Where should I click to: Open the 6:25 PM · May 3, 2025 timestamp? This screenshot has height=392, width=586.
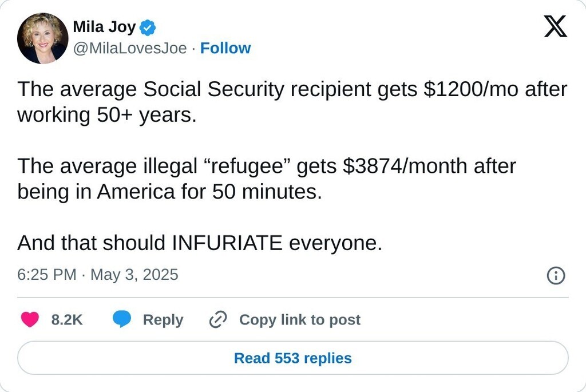98,275
